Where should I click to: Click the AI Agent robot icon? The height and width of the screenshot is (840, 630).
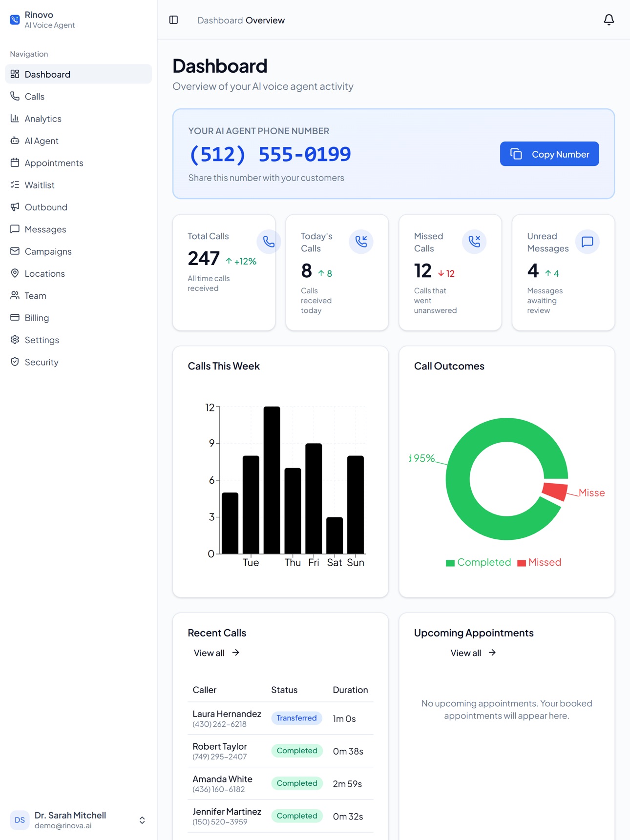15,141
